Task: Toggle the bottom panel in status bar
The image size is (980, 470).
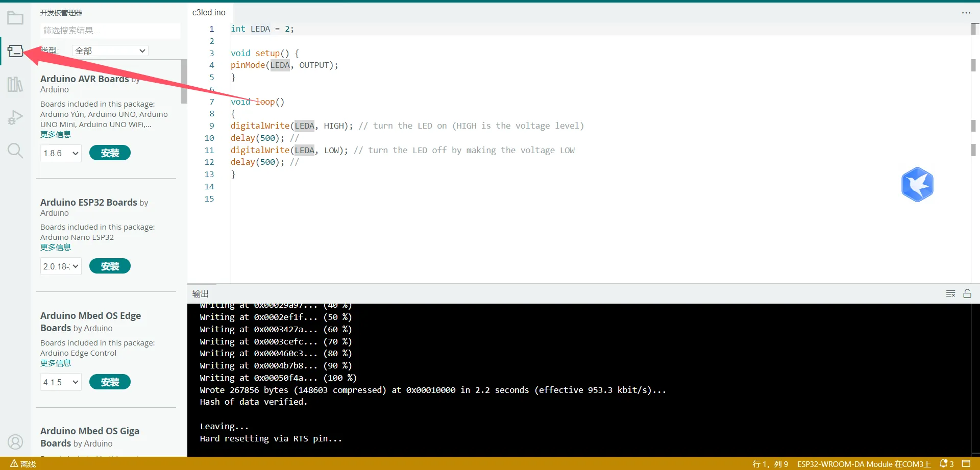Action: 966,463
